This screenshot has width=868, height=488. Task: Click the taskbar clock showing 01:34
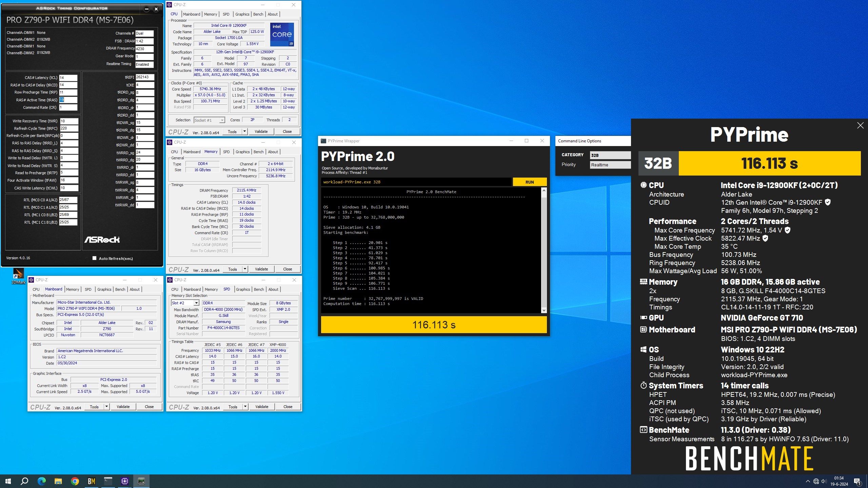[839, 481]
